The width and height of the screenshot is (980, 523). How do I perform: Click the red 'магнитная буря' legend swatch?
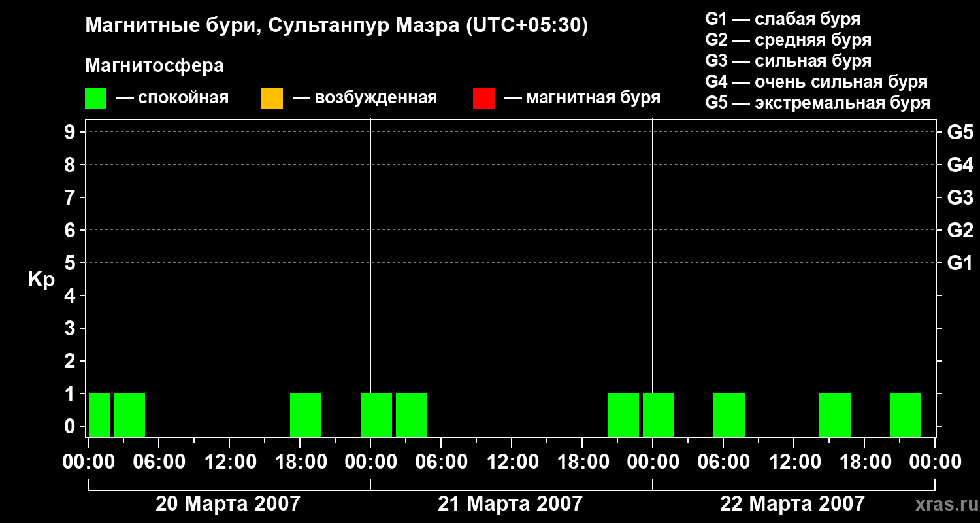tap(483, 99)
